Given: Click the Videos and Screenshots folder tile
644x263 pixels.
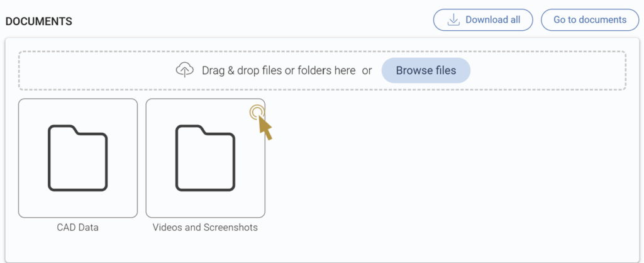Looking at the screenshot, I should point(206,158).
